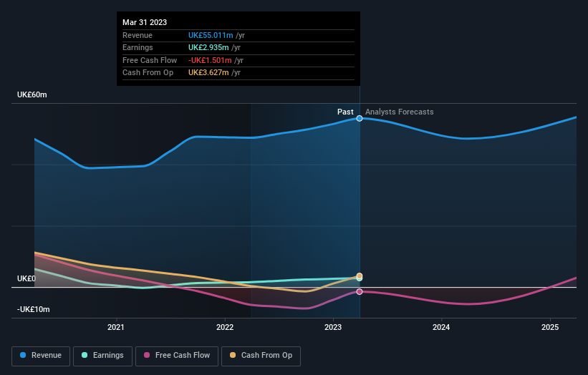Click the 2022 x-axis label
Image resolution: width=588 pixels, height=375 pixels.
(225, 328)
